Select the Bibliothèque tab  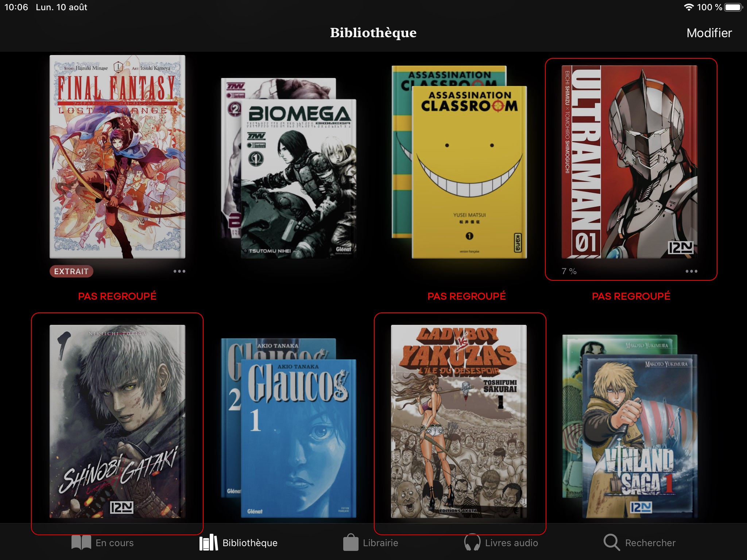pos(239,542)
